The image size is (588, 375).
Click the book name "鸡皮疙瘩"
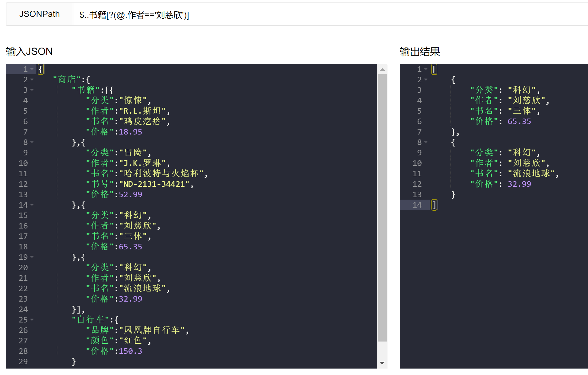[142, 122]
